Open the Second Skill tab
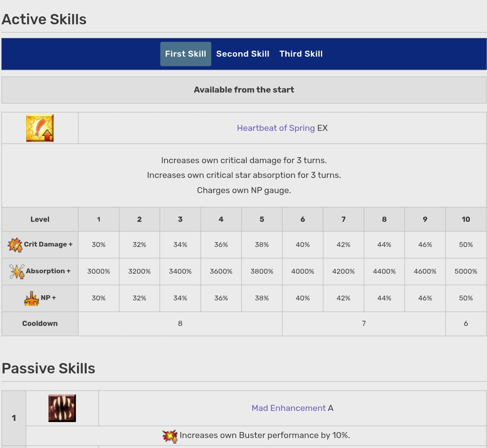Viewport: 487px width, 448px height. click(243, 54)
